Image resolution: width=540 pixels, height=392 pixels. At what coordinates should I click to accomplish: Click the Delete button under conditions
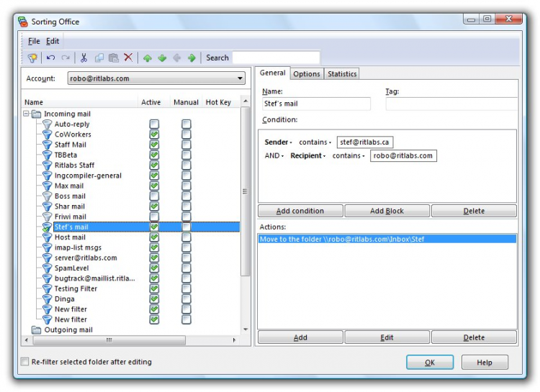[x=474, y=211]
